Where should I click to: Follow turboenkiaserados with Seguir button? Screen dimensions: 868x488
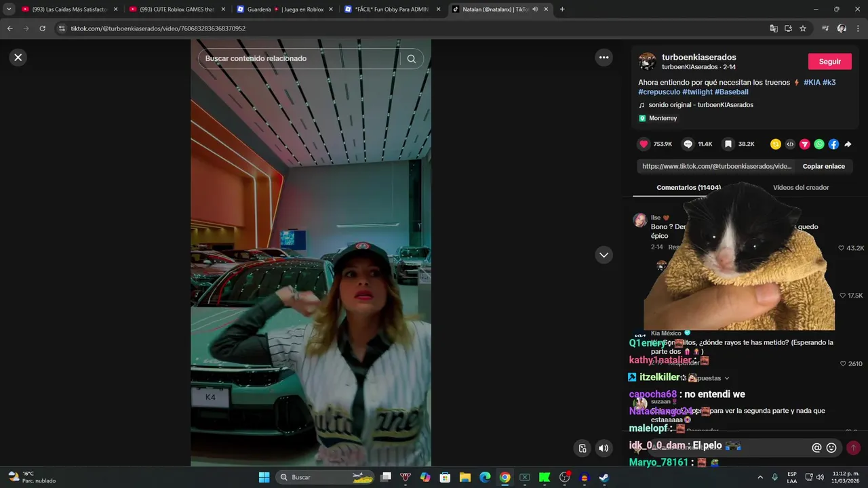point(829,62)
